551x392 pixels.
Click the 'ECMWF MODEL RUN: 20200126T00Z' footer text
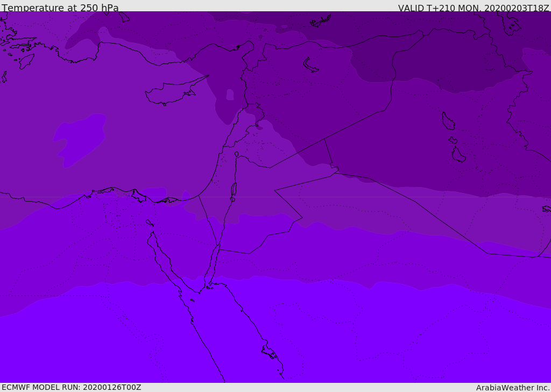pyautogui.click(x=72, y=387)
